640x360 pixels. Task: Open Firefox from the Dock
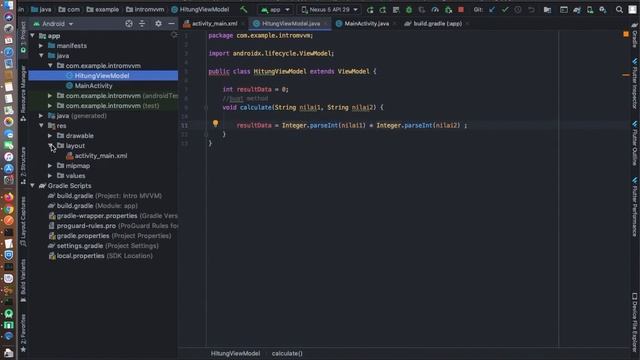[x=9, y=197]
